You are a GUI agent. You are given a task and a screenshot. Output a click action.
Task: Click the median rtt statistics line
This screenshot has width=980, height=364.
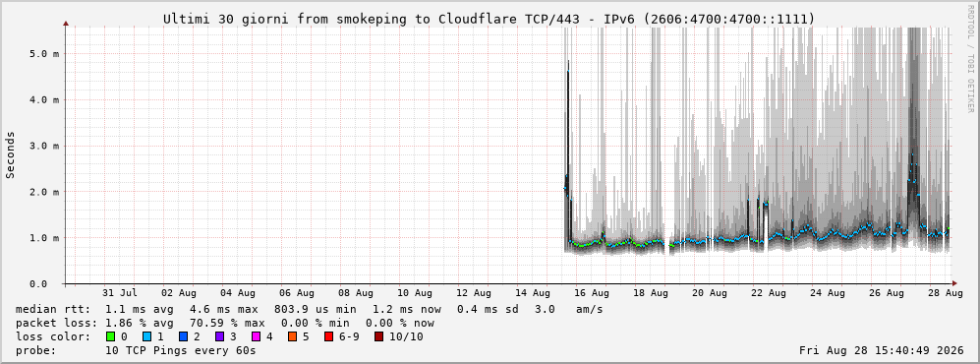click(310, 309)
